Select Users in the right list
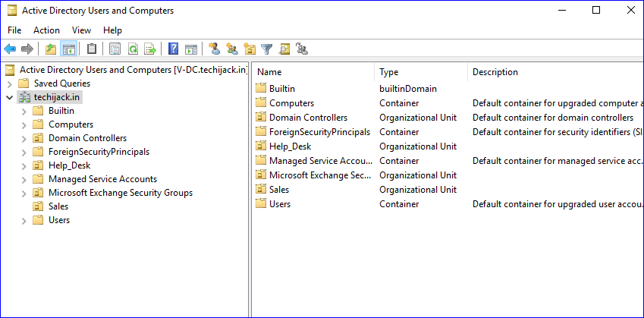The image size is (644, 318). pyautogui.click(x=280, y=204)
